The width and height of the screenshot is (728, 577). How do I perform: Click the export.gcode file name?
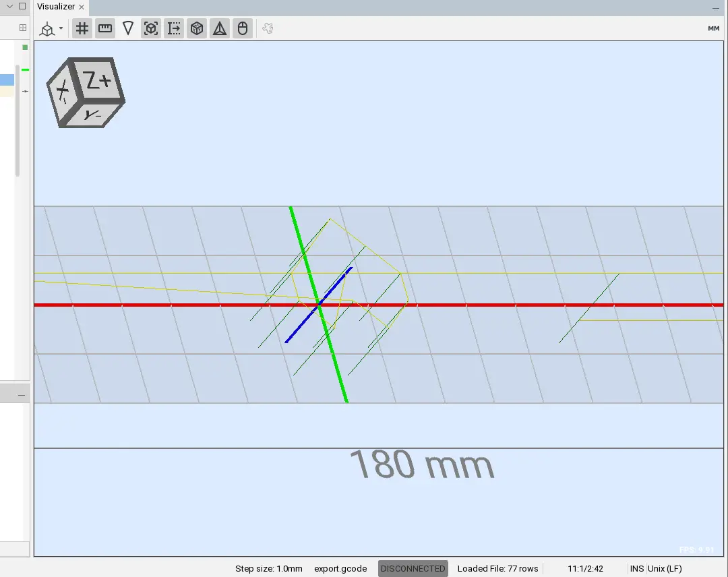pos(340,569)
